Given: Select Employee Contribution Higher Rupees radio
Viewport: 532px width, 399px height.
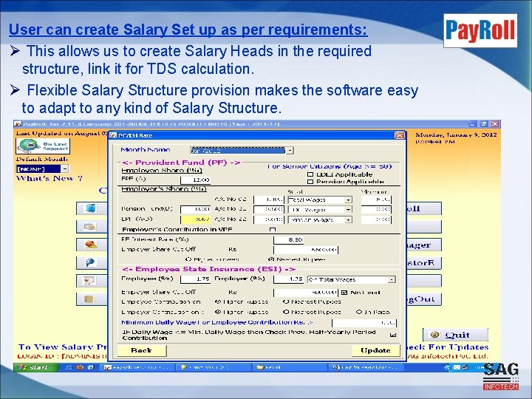Looking at the screenshot, I should tap(218, 301).
